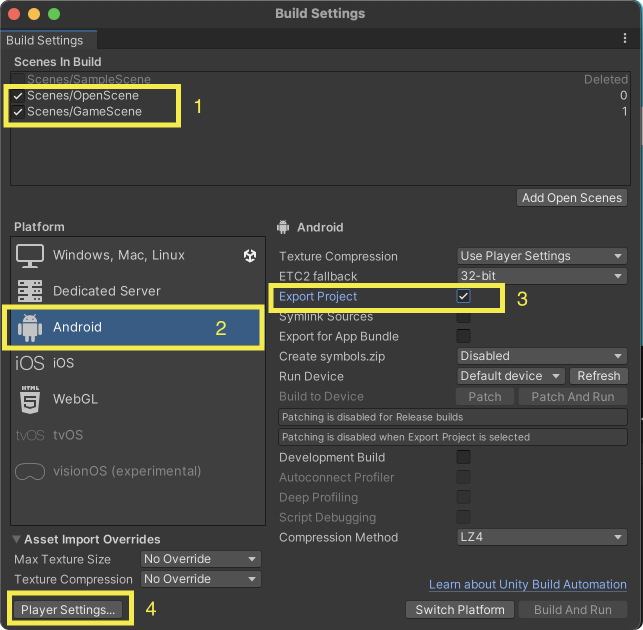Viewport: 643px width, 630px height.
Task: Click the visionOS headset icon
Action: (30, 471)
